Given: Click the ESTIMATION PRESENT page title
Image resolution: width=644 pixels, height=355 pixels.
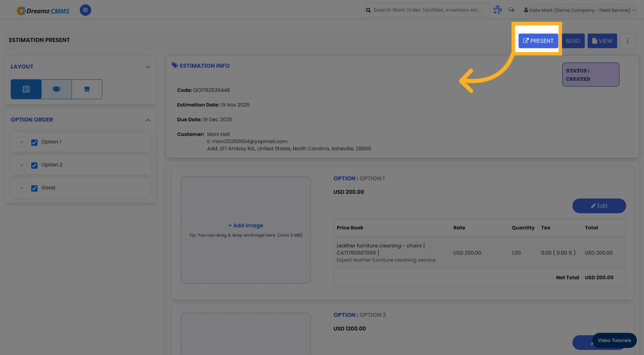Looking at the screenshot, I should coord(39,40).
